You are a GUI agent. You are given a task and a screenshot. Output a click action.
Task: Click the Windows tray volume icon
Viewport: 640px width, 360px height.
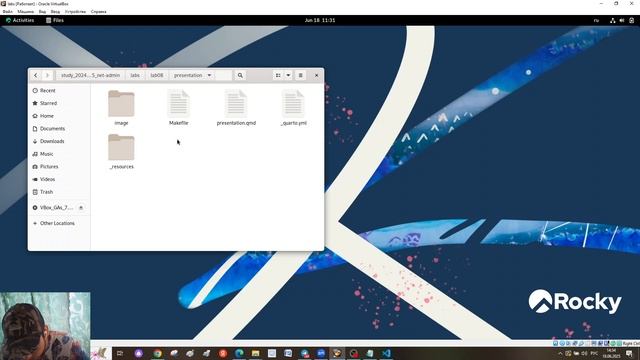tap(584, 353)
